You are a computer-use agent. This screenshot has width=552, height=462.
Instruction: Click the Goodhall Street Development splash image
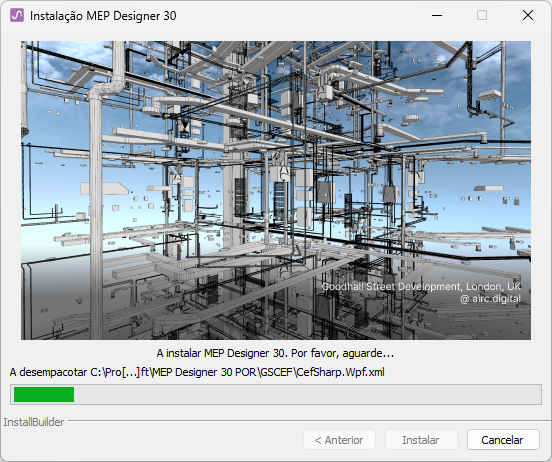(x=276, y=190)
